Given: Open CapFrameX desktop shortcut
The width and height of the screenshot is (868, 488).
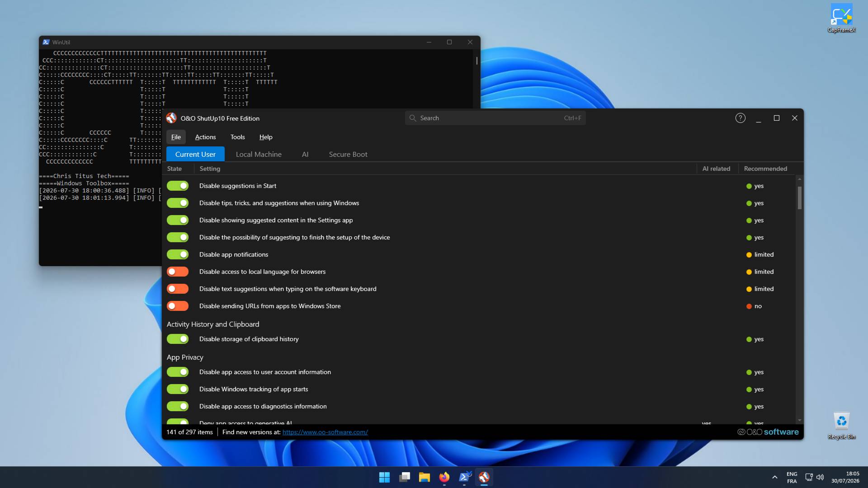Looking at the screenshot, I should [841, 18].
